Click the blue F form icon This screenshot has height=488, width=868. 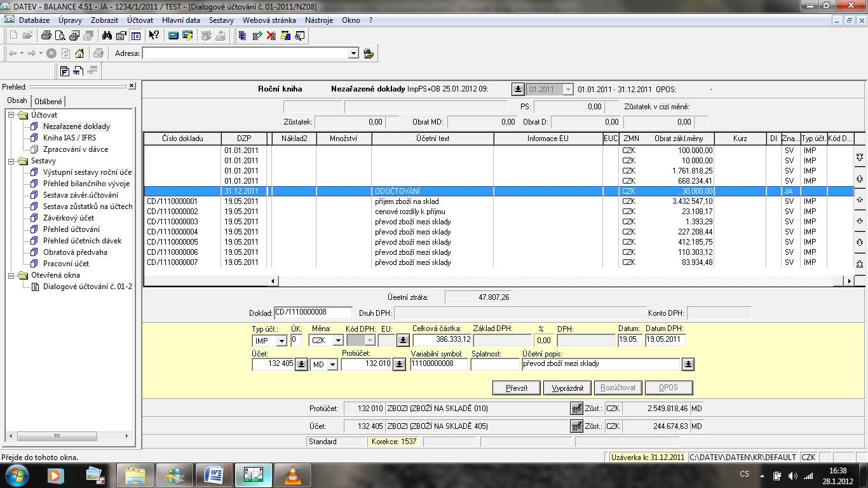[64, 71]
